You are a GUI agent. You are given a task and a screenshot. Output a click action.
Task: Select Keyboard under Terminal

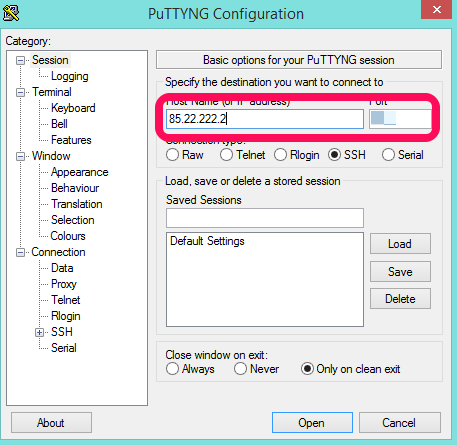[x=73, y=108]
